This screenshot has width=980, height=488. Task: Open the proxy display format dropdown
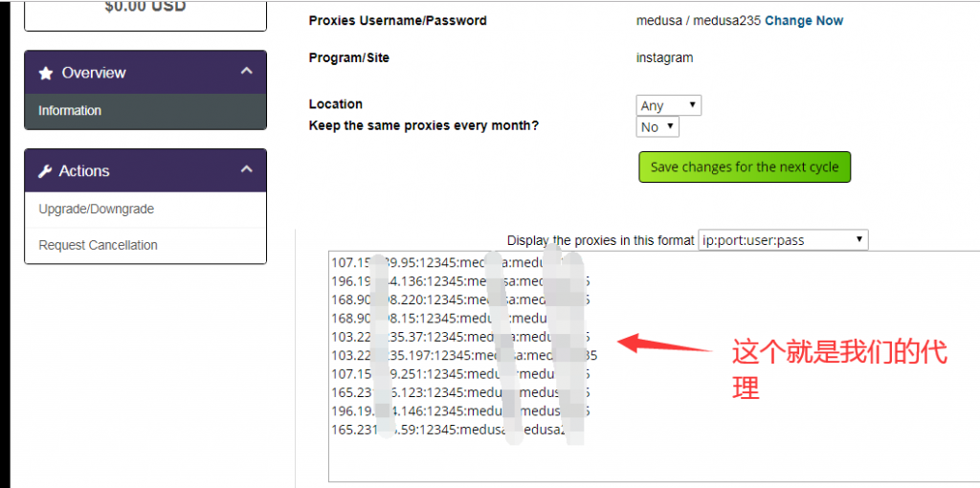[783, 240]
